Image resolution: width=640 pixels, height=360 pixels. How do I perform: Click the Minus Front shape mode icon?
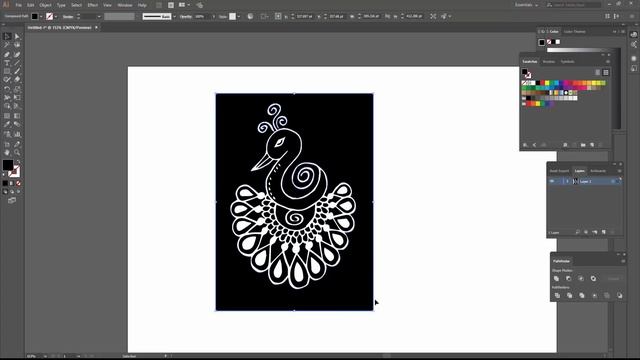(x=569, y=279)
